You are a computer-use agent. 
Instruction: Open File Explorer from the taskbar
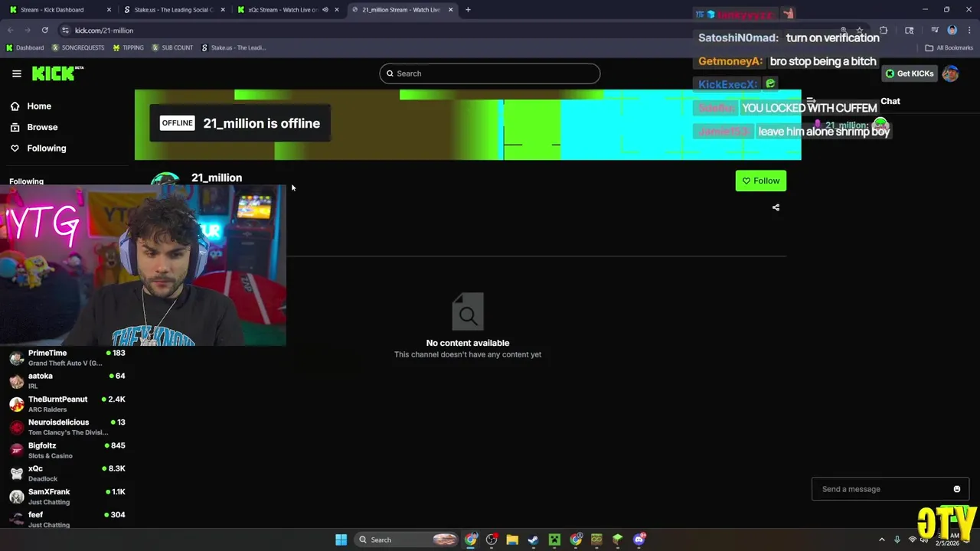[512, 540]
